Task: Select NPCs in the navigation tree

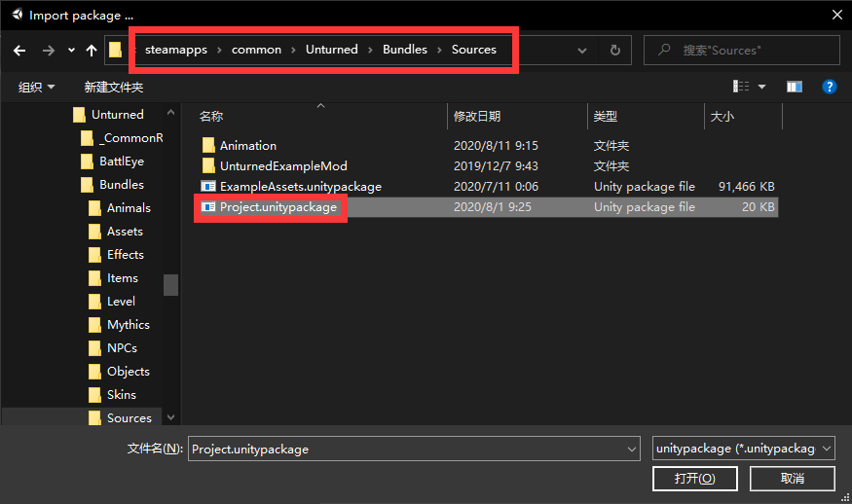Action: click(123, 348)
